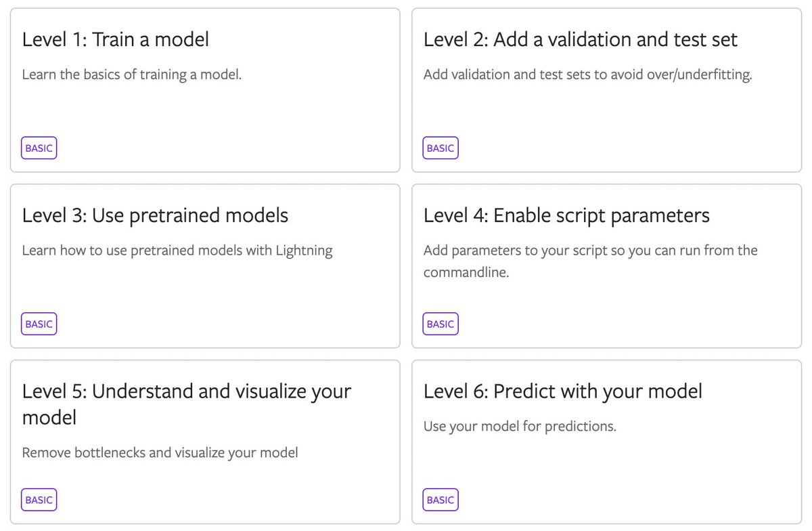Open Level 6: Predict with your model title
Viewport: 812px width, 531px height.
point(562,391)
